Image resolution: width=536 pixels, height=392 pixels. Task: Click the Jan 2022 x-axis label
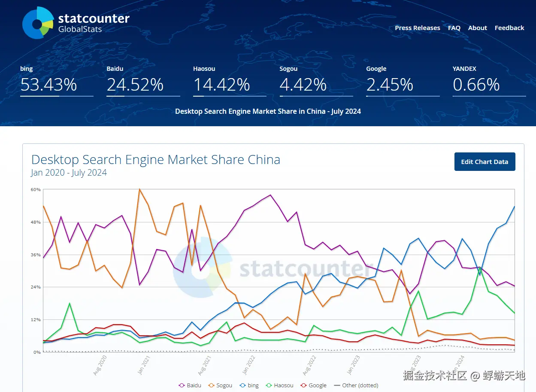pos(249,365)
